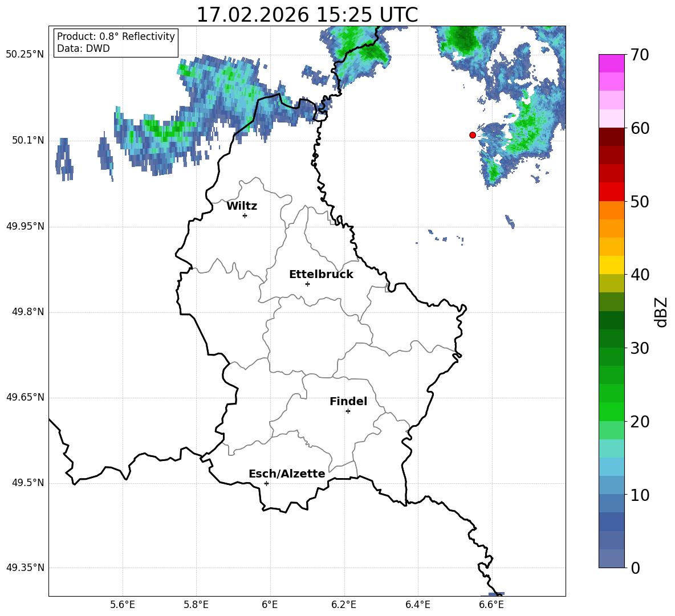
Task: Click the longitude label '6°E'
Action: (270, 605)
